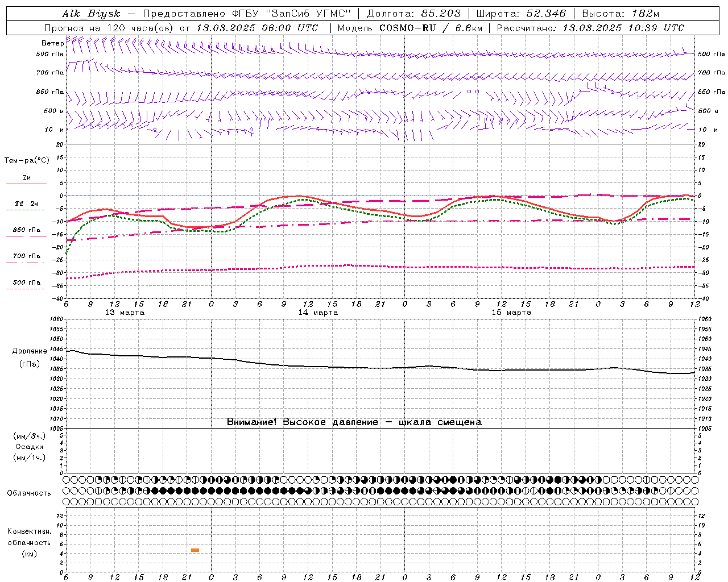Click the Высота: 182м value

[620, 14]
